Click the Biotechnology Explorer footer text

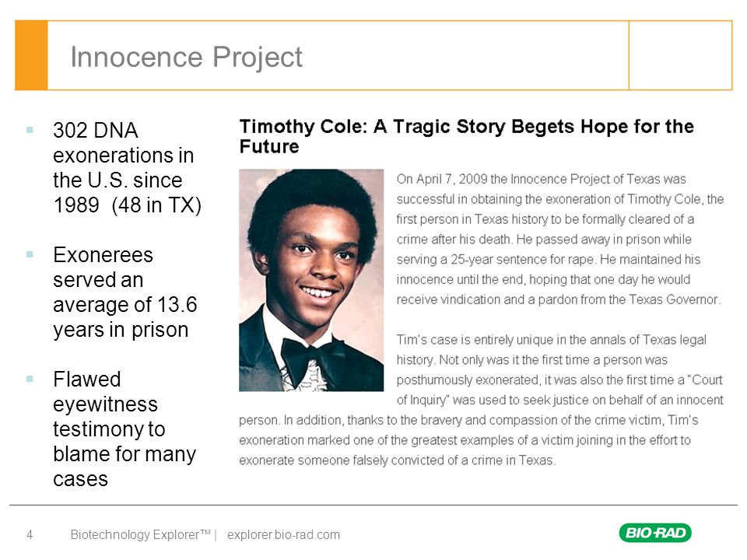(x=141, y=535)
